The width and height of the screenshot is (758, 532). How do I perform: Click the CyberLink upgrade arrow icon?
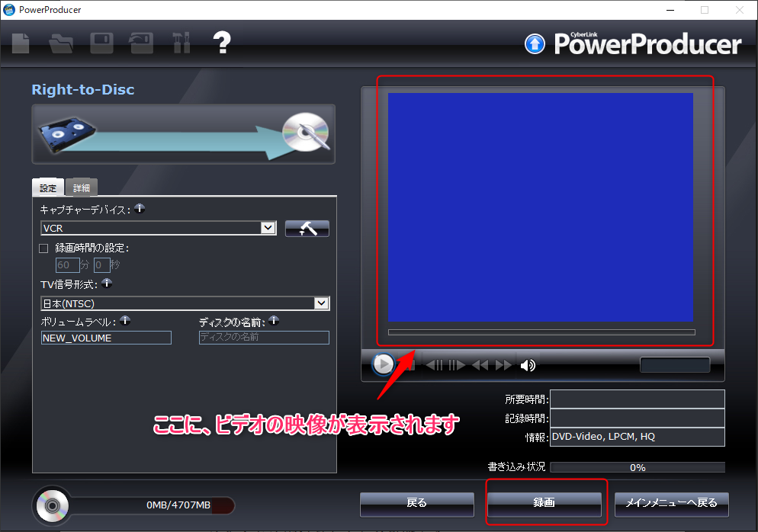[x=535, y=44]
